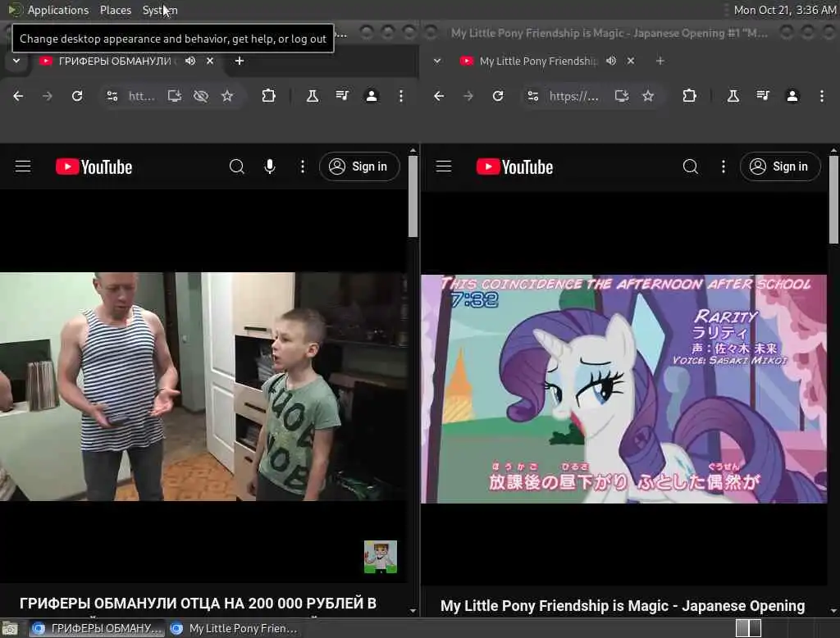
Task: Start voice search microphone in left YouTube
Action: tap(270, 166)
